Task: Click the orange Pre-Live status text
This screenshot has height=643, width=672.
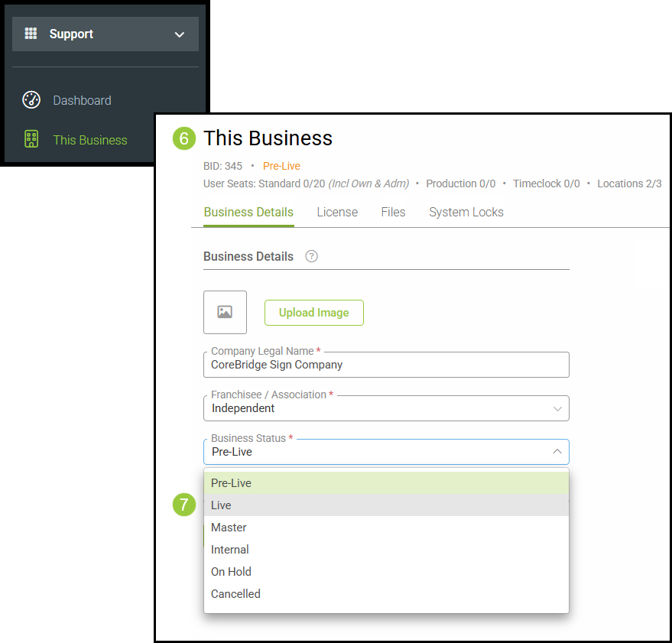Action: tap(281, 166)
